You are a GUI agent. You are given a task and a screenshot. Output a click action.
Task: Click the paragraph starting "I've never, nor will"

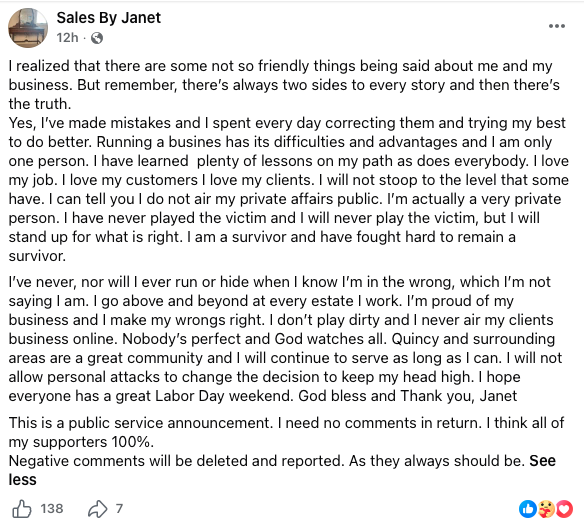click(285, 339)
